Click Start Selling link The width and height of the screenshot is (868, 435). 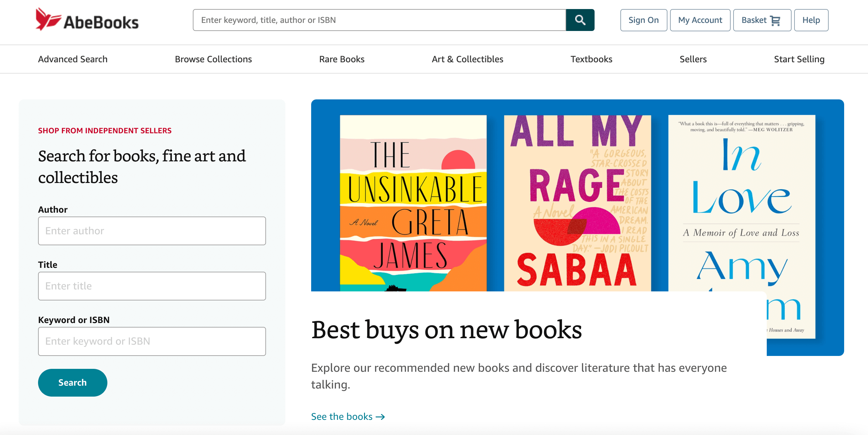tap(799, 59)
